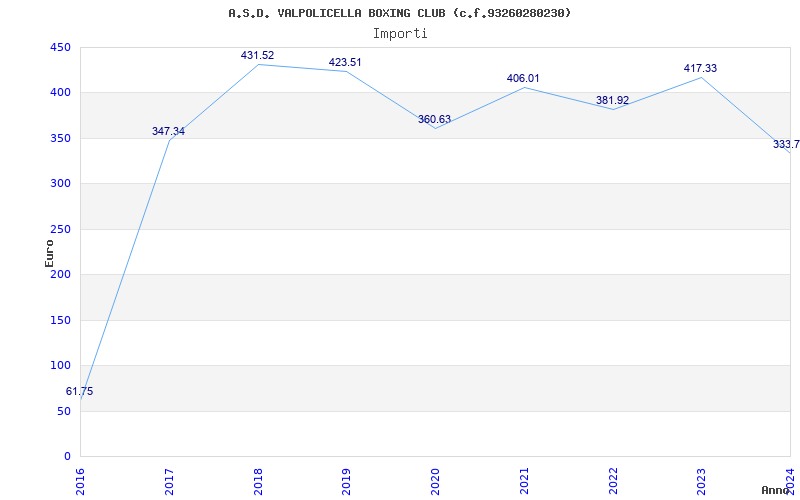Click the 0 y-axis tick label
This screenshot has width=800, height=500.
(67, 456)
